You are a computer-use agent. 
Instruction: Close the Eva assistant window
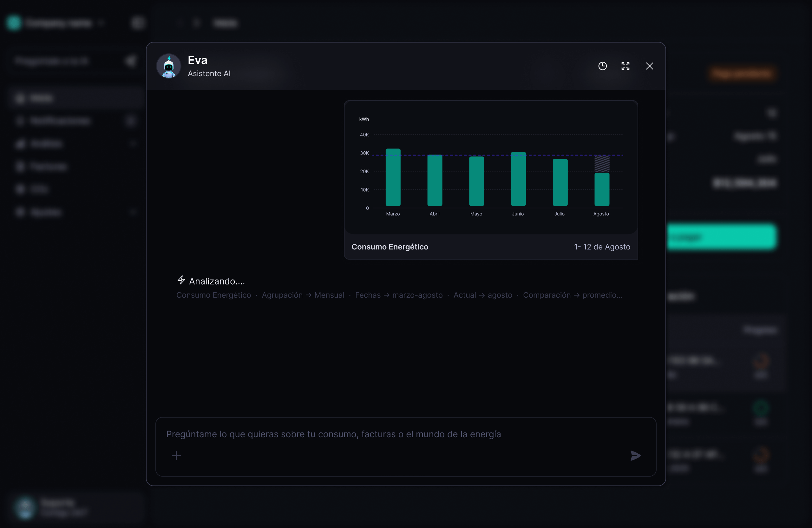coord(649,66)
